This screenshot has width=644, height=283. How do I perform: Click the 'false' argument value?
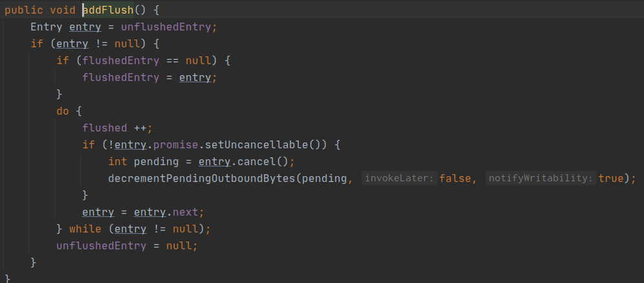click(455, 179)
